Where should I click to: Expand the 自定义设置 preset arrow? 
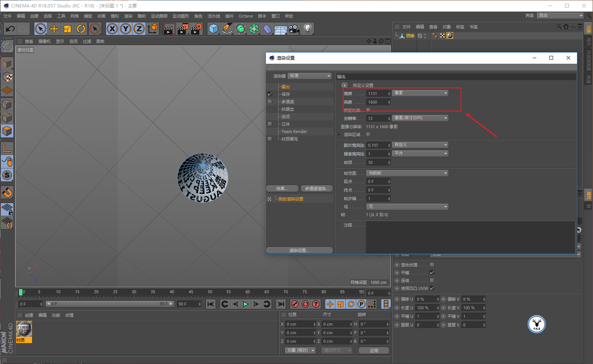click(344, 85)
